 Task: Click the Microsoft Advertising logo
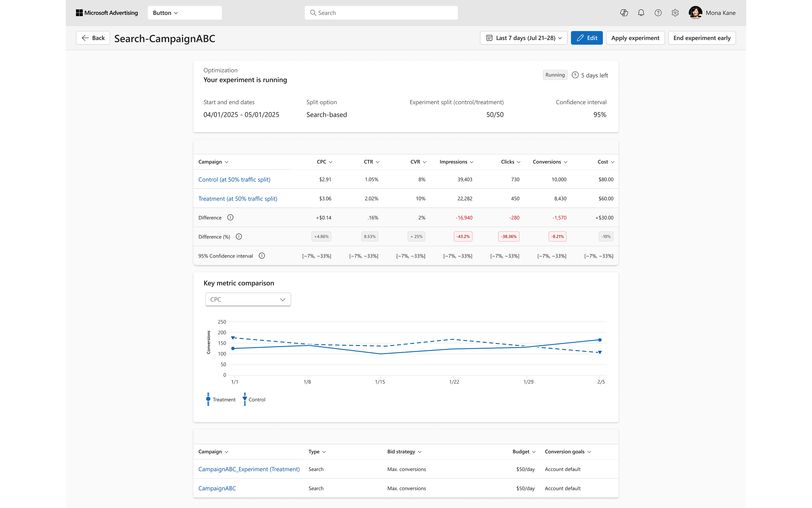107,13
